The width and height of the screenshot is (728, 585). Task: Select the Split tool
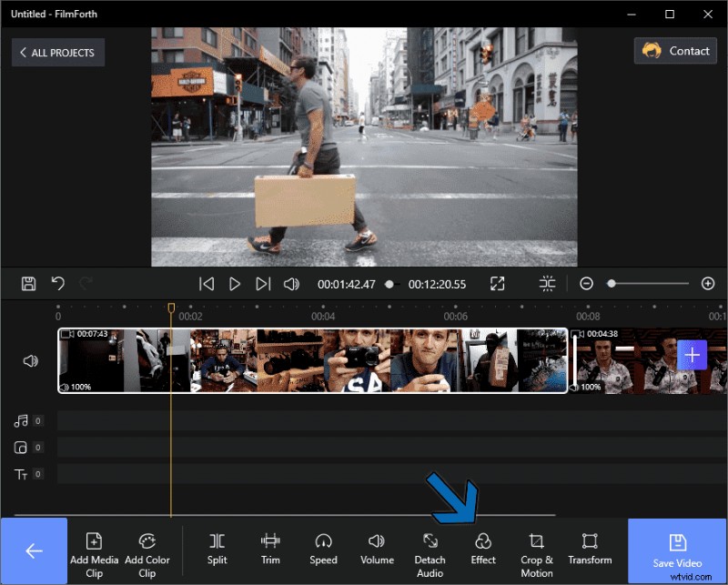point(217,546)
